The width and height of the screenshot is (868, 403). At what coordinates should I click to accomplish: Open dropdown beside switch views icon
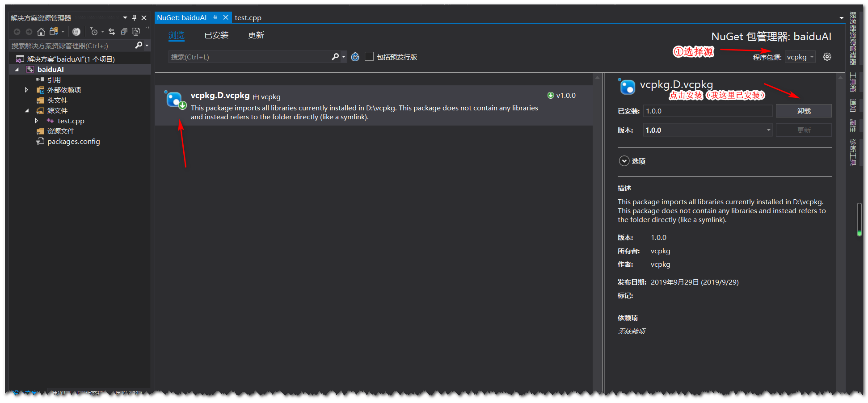click(x=63, y=32)
